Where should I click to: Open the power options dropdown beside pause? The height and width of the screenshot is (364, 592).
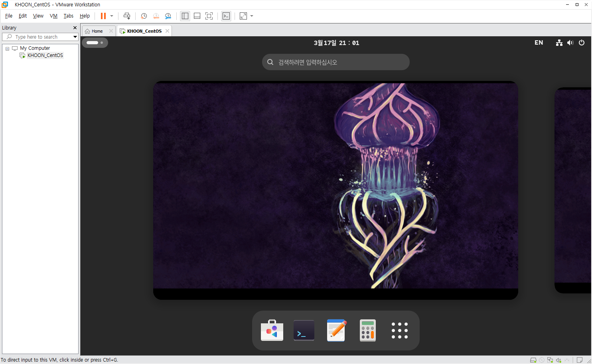click(112, 16)
